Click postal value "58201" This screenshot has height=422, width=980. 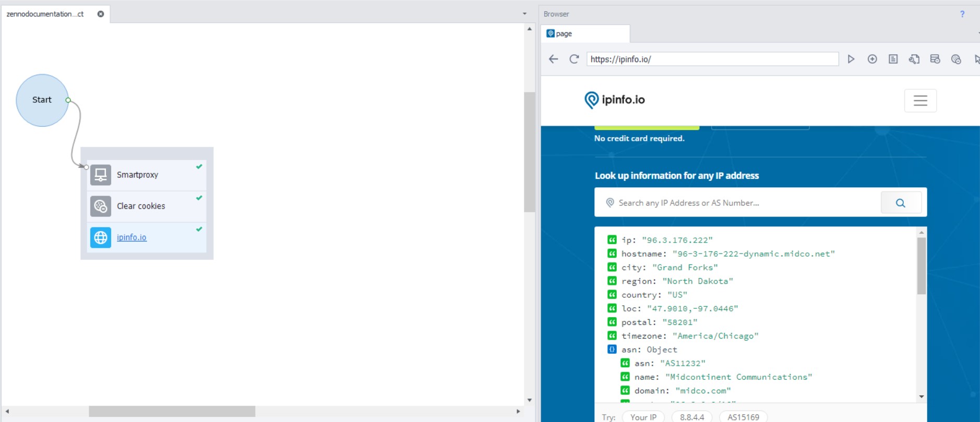pos(680,322)
